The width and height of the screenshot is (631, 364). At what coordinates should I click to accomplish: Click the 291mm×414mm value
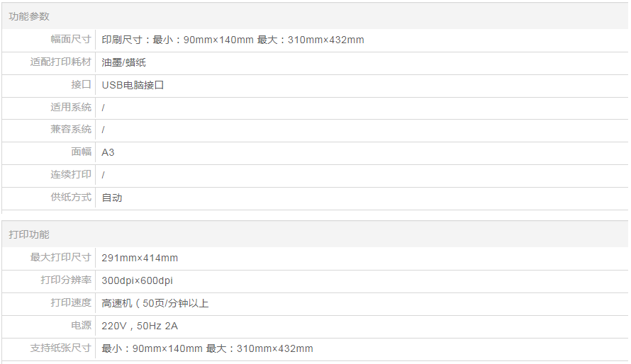(x=140, y=258)
